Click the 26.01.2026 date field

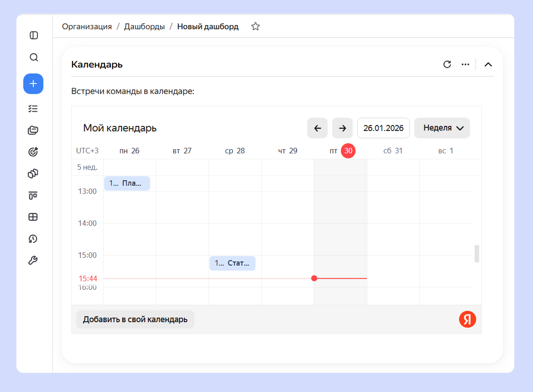click(383, 128)
